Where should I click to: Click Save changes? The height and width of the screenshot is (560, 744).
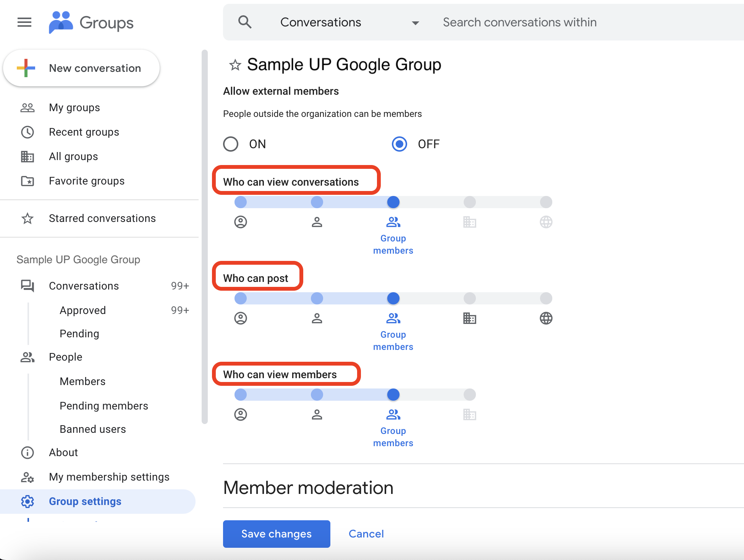click(x=277, y=534)
